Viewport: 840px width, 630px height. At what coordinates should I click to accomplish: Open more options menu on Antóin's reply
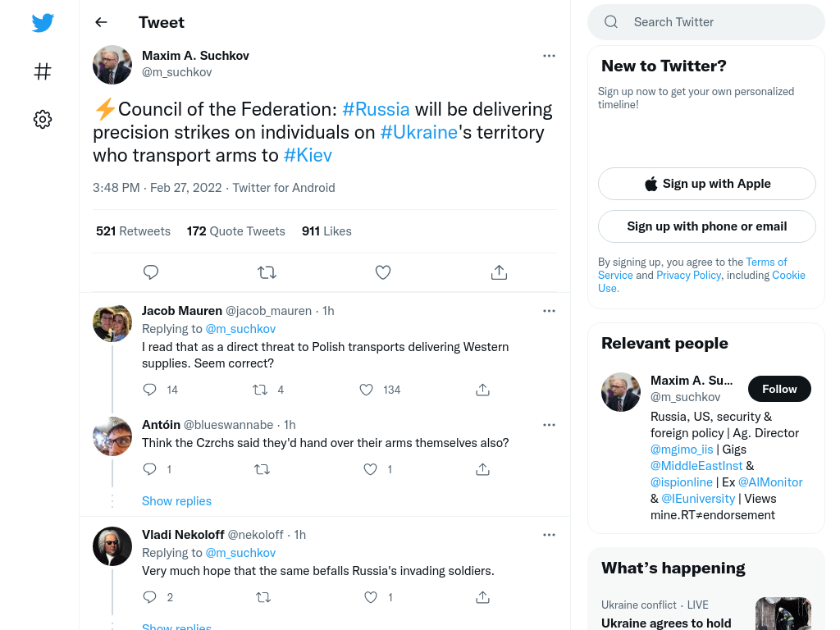coord(549,425)
